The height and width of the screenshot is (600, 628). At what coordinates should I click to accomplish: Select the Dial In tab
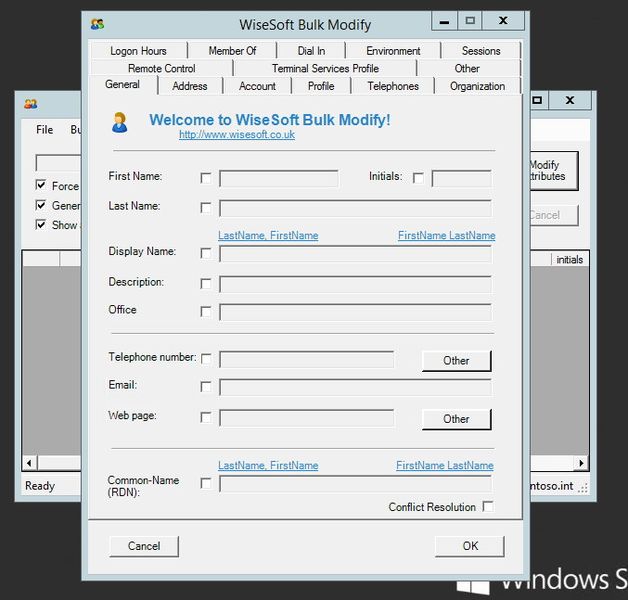point(311,51)
